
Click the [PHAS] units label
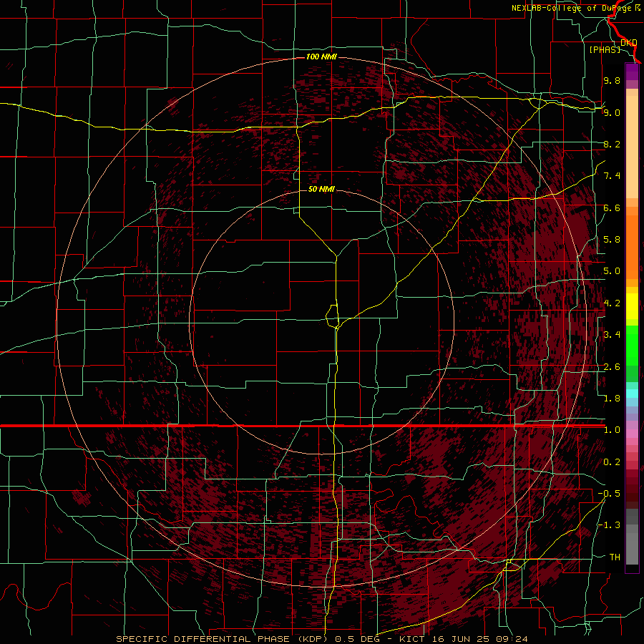pos(605,50)
